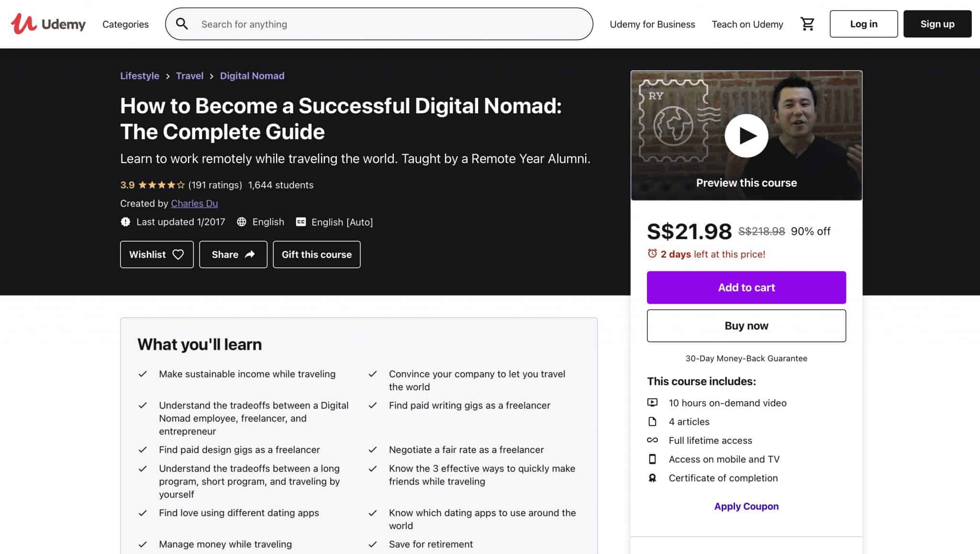Viewport: 980px width, 554px height.
Task: Open Teach on Udemy
Action: 747,24
